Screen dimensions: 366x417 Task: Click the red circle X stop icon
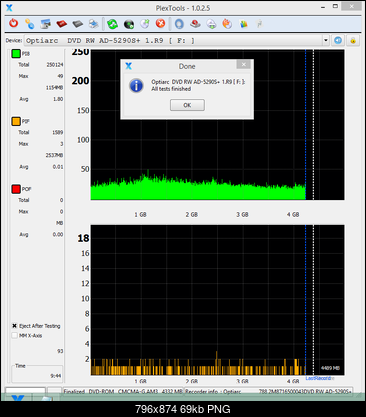[x=161, y=24]
